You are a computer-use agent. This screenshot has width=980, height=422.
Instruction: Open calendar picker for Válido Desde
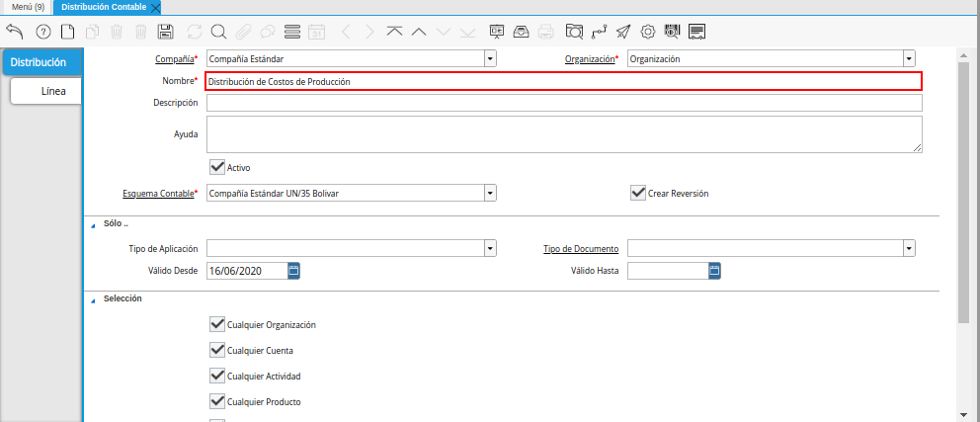click(x=293, y=270)
